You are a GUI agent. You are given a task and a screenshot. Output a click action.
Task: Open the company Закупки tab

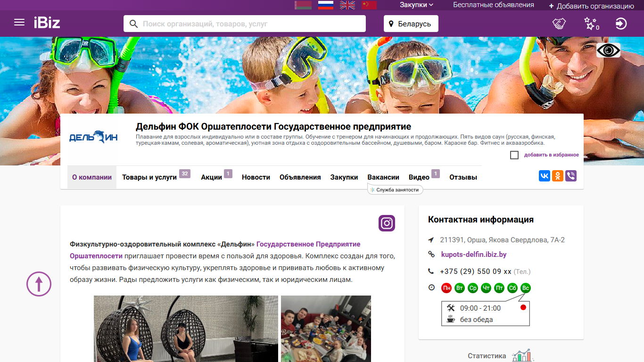point(344,177)
